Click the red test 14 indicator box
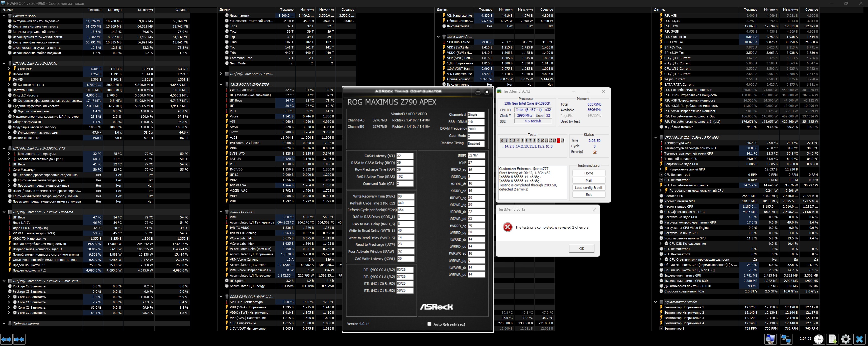 point(558,140)
